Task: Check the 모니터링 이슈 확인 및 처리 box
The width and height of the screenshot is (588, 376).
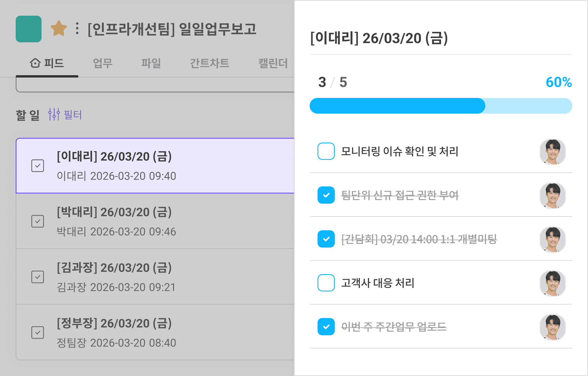Action: 326,151
